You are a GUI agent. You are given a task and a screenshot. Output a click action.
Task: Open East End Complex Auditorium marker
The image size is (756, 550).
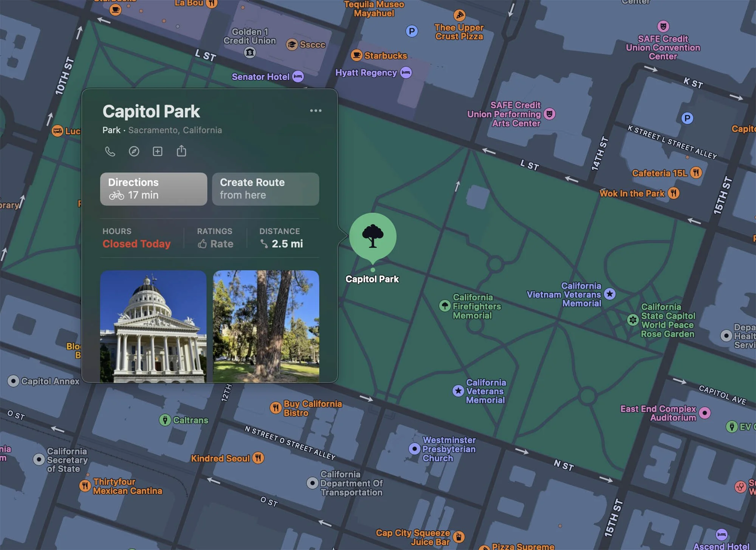pos(705,413)
